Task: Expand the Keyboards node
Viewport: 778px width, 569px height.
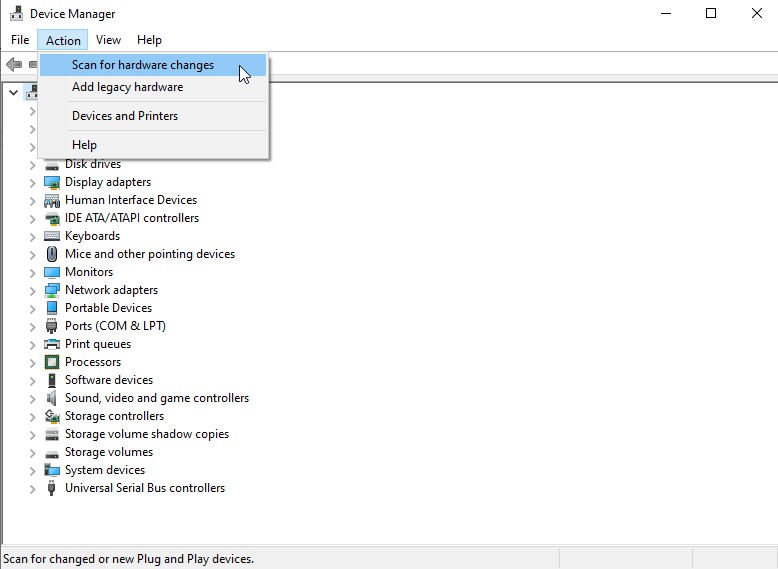Action: click(x=32, y=237)
